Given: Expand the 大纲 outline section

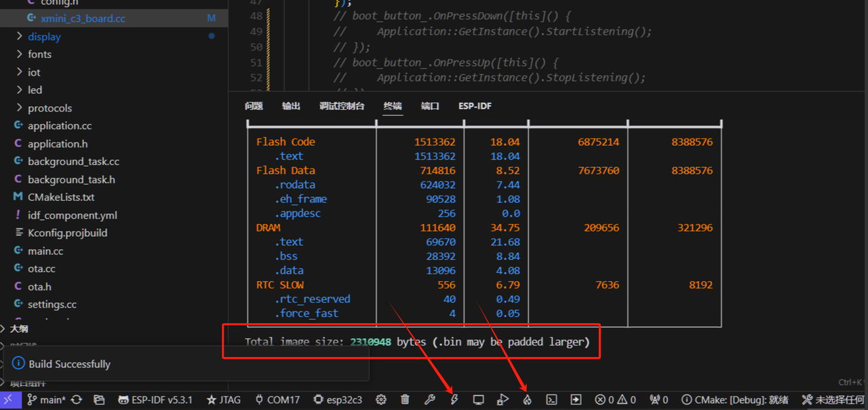Looking at the screenshot, I should 18,329.
